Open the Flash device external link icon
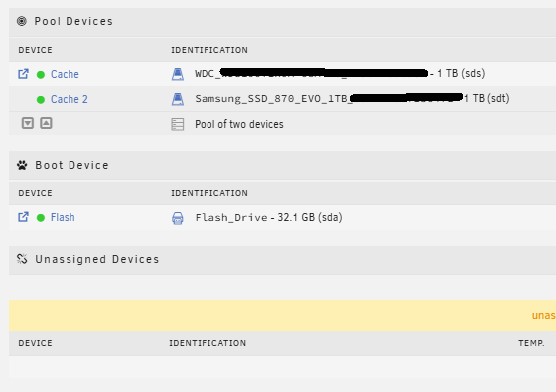556x392 pixels. coord(23,217)
